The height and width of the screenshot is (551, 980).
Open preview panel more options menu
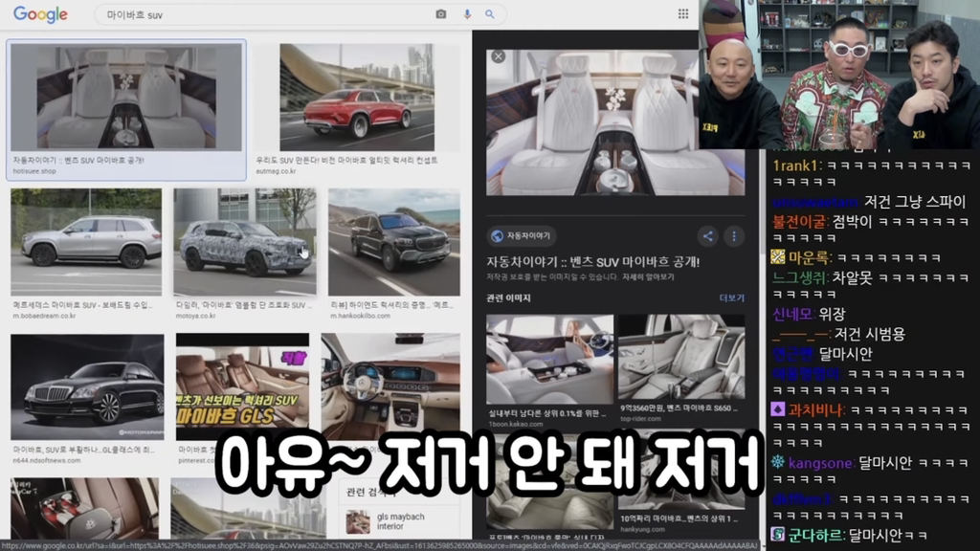click(734, 235)
